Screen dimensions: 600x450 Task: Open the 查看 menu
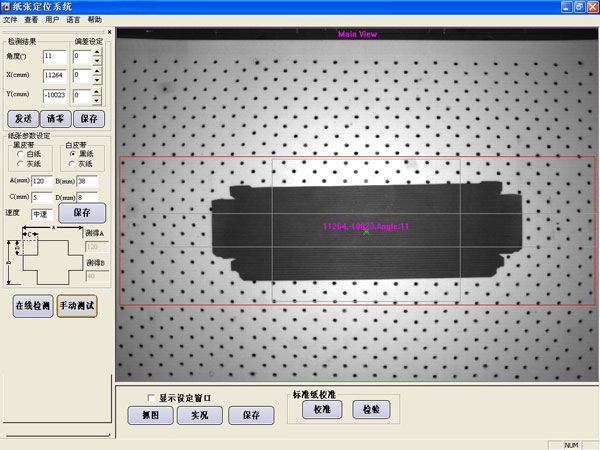tap(31, 20)
